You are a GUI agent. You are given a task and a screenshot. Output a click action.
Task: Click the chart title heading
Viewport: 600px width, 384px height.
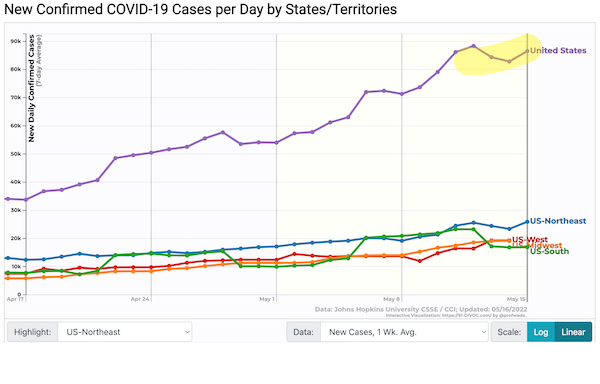point(201,9)
